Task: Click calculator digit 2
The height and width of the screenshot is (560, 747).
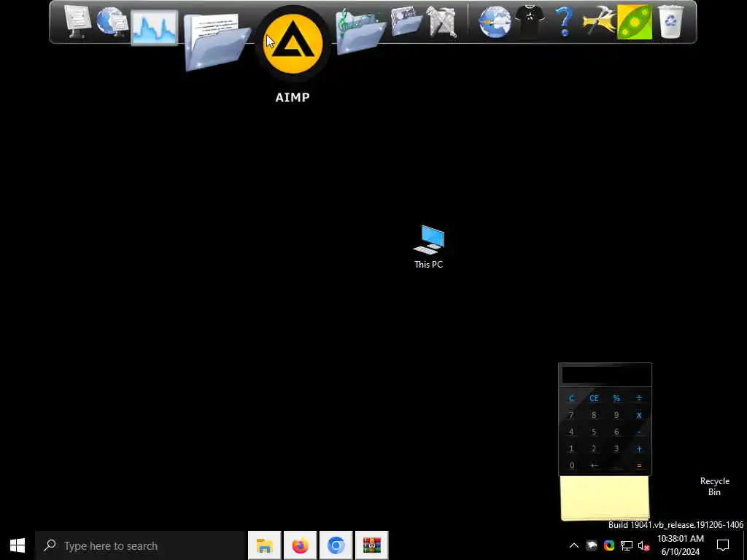Action: (594, 448)
